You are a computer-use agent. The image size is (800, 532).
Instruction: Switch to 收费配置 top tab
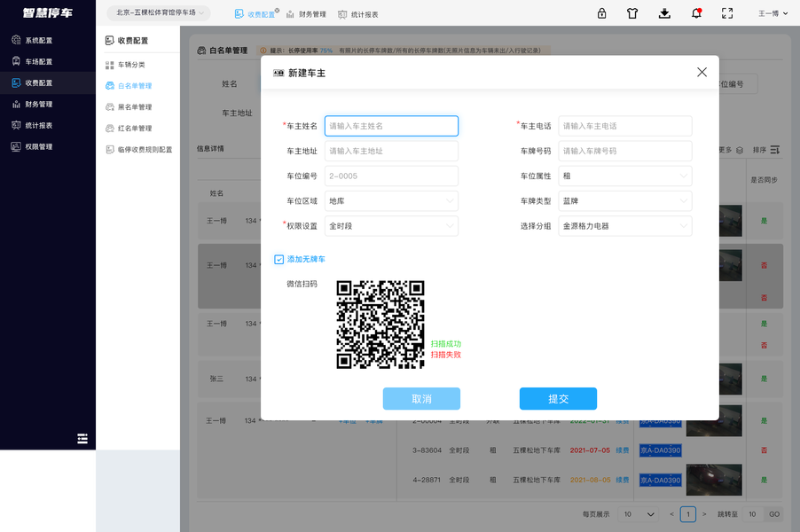click(x=255, y=14)
